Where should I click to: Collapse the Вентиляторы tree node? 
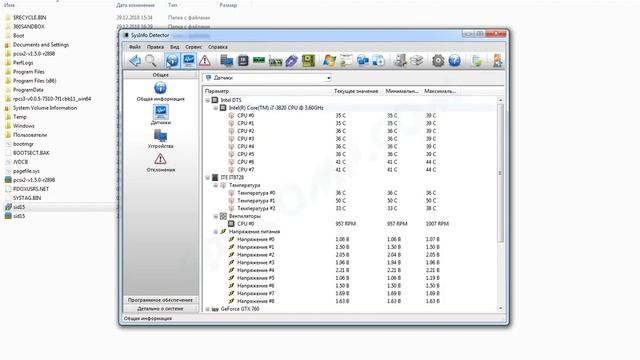click(216, 216)
